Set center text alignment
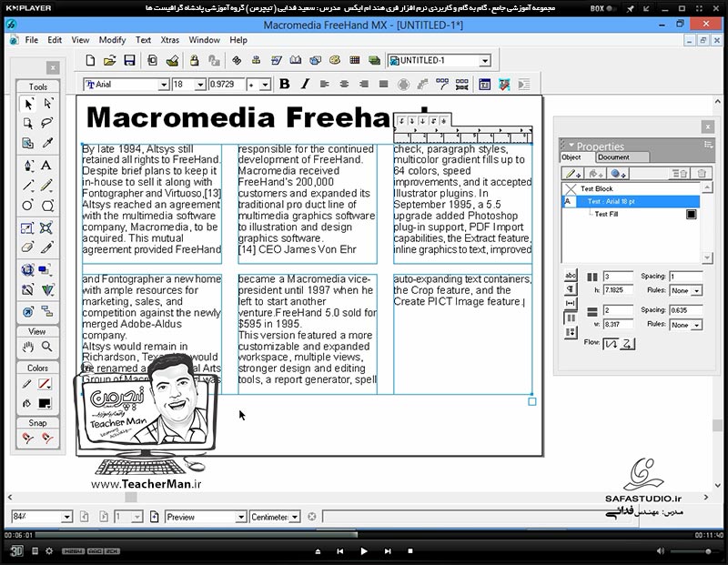 (x=344, y=84)
